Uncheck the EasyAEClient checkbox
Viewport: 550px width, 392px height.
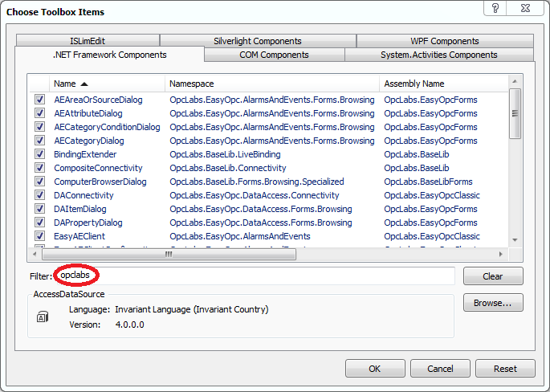(x=39, y=236)
